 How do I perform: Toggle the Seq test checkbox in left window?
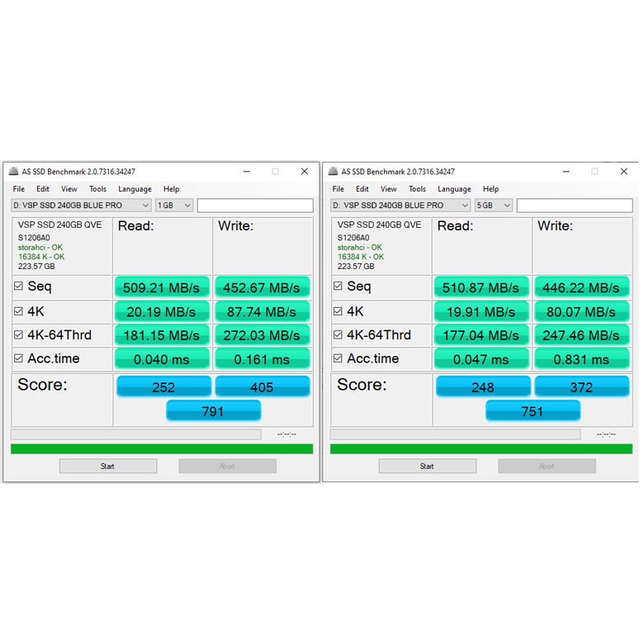point(18,286)
